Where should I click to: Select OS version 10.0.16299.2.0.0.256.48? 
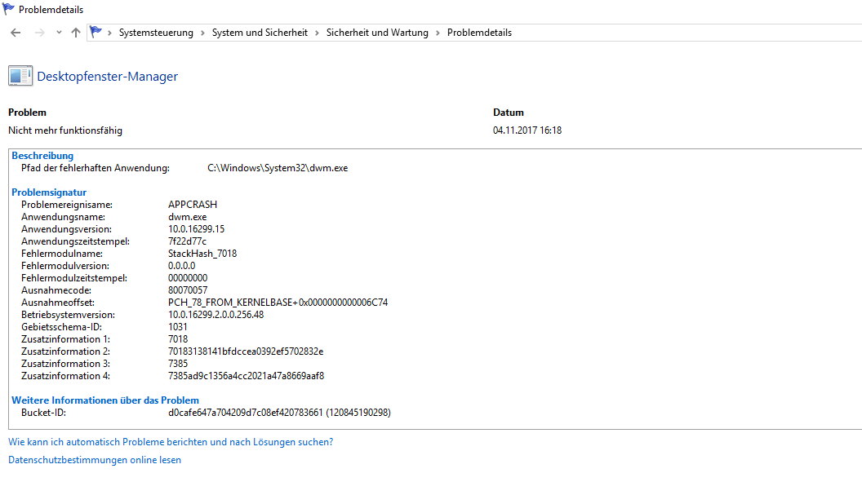216,315
